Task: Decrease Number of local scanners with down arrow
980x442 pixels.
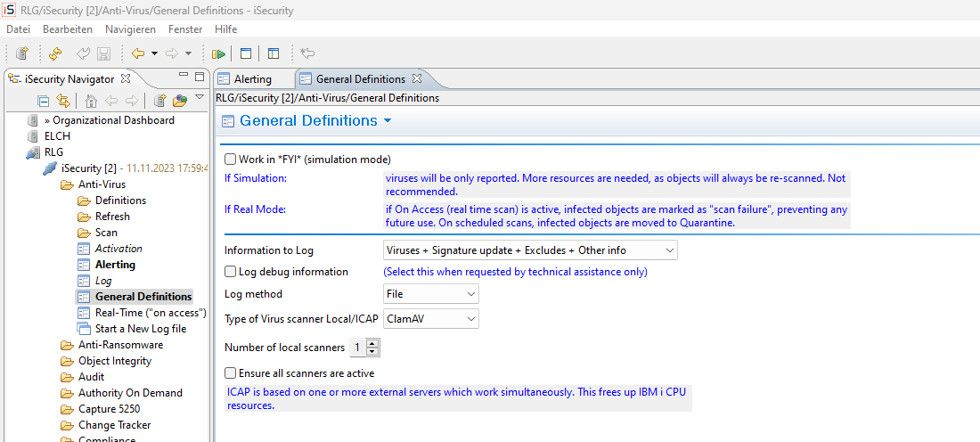Action: pos(372,351)
